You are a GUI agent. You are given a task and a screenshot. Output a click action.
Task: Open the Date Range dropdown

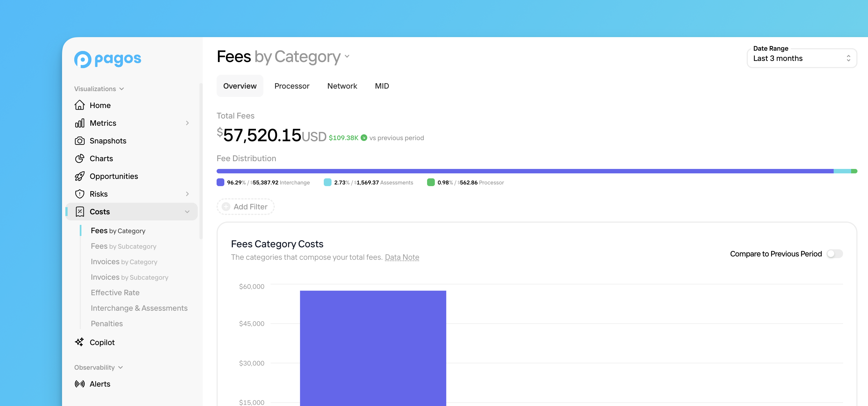[x=802, y=58]
